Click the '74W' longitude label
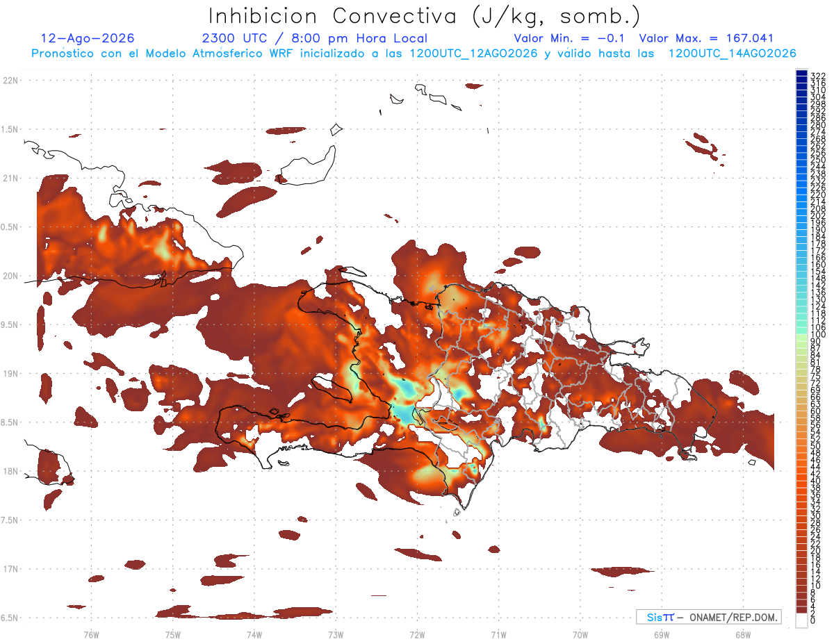This screenshot has height=644, width=834. pyautogui.click(x=254, y=634)
